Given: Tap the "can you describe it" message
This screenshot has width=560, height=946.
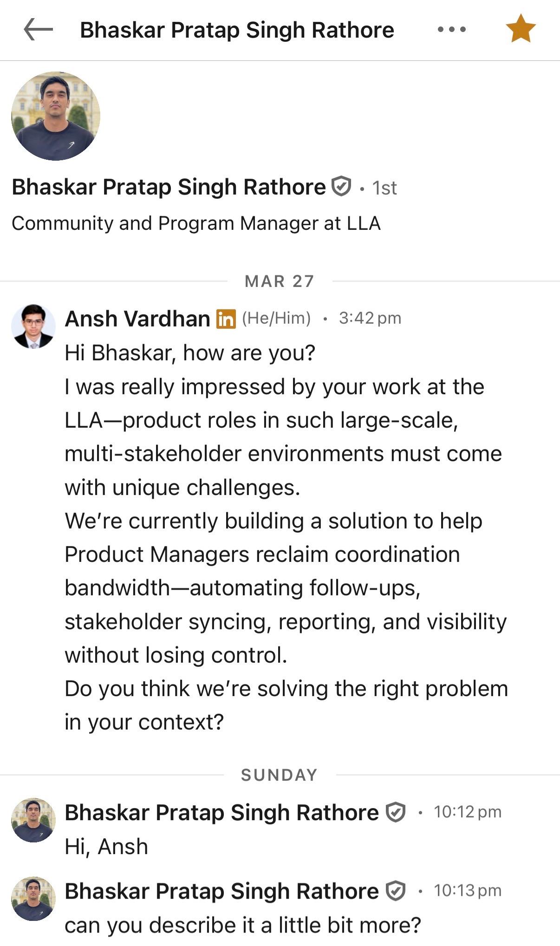Looking at the screenshot, I should 242,925.
